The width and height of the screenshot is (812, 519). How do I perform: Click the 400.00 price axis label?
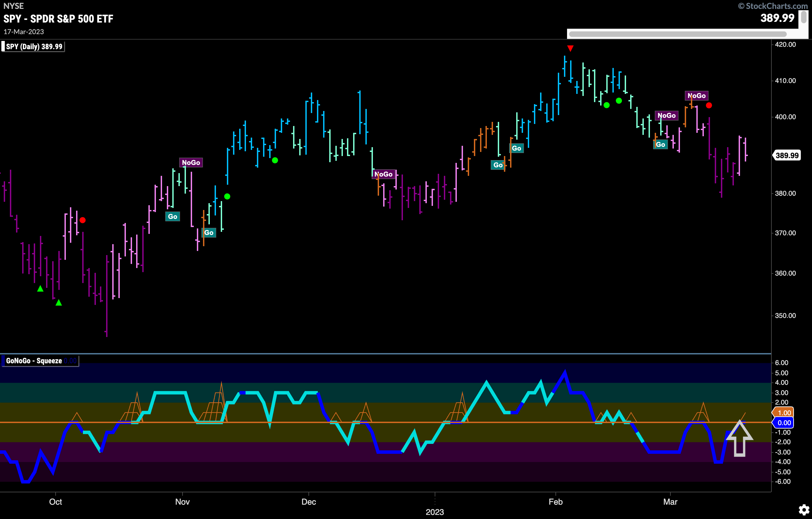coord(785,117)
